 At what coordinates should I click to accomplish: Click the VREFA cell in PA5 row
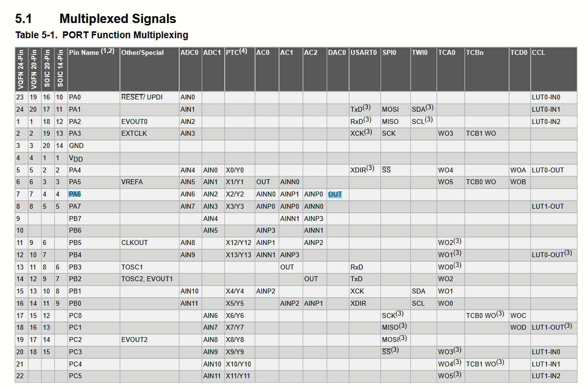click(132, 182)
